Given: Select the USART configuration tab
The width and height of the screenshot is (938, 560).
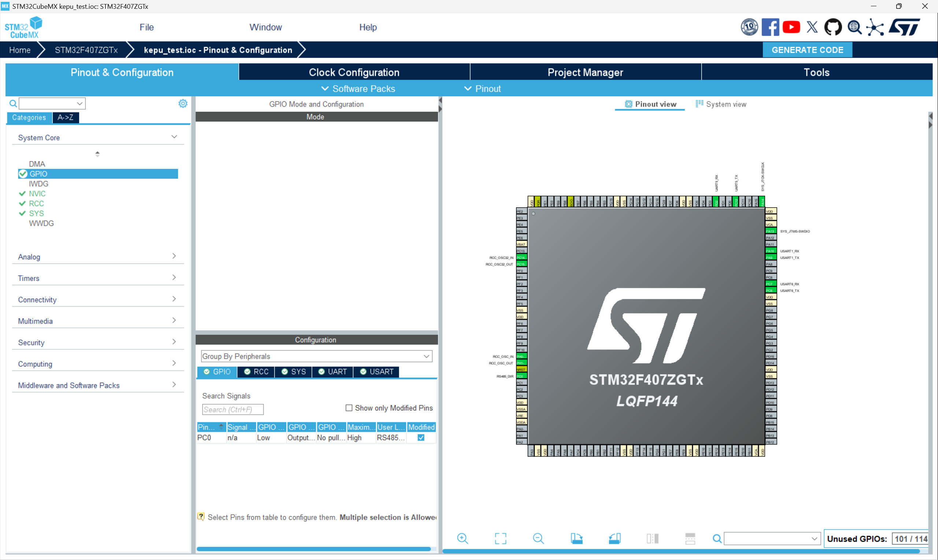Looking at the screenshot, I should point(376,372).
